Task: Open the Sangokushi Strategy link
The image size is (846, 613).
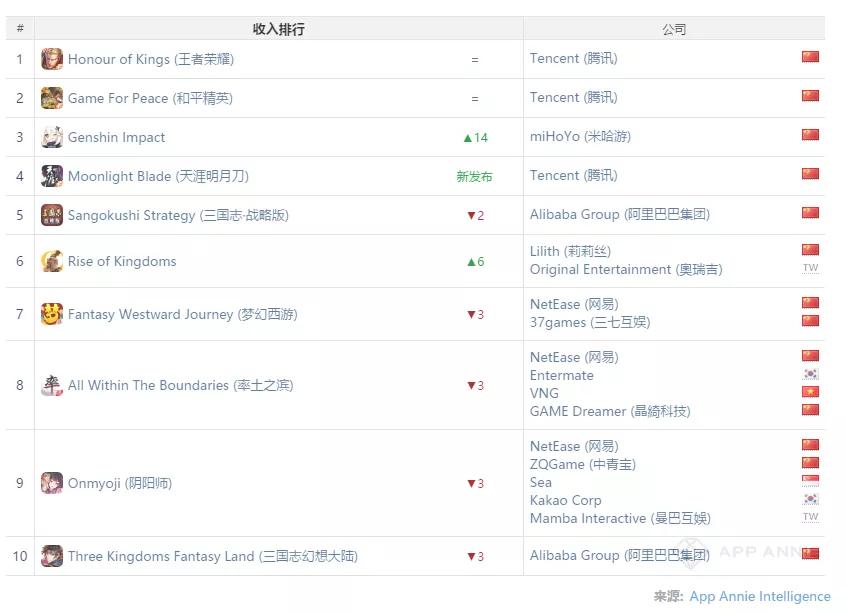Action: click(x=179, y=215)
